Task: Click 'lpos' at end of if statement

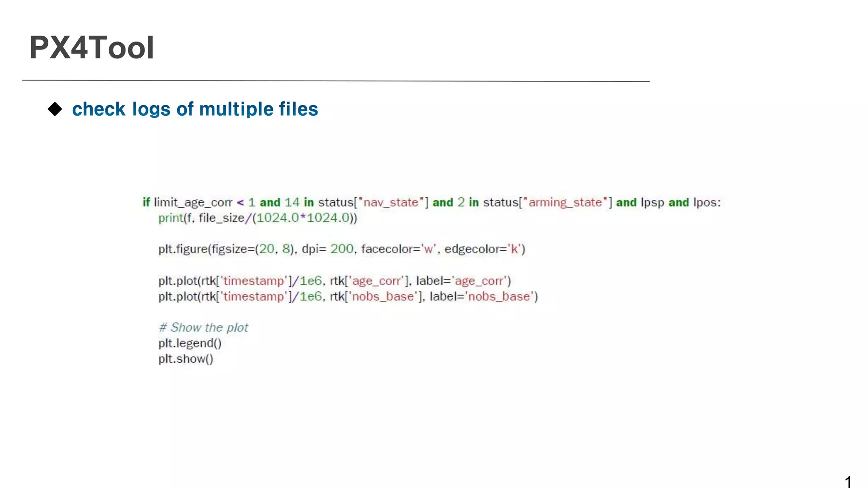Action: [x=706, y=202]
